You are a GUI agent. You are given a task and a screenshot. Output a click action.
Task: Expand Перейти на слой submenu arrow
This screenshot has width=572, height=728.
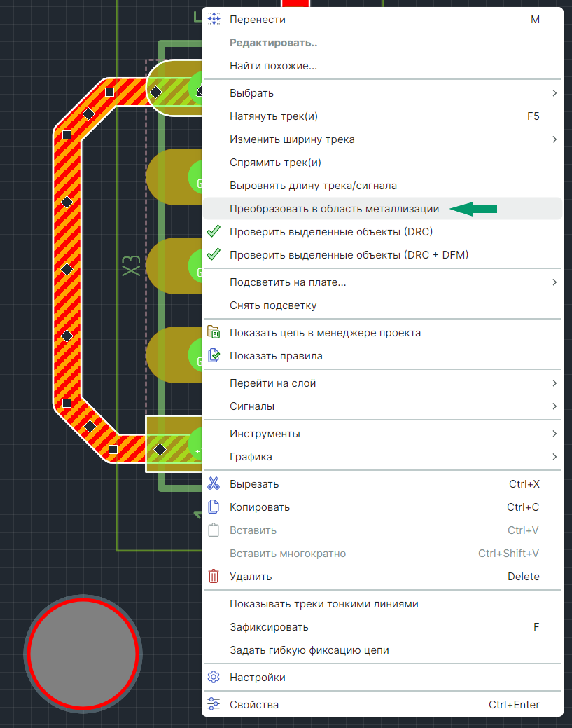click(554, 383)
